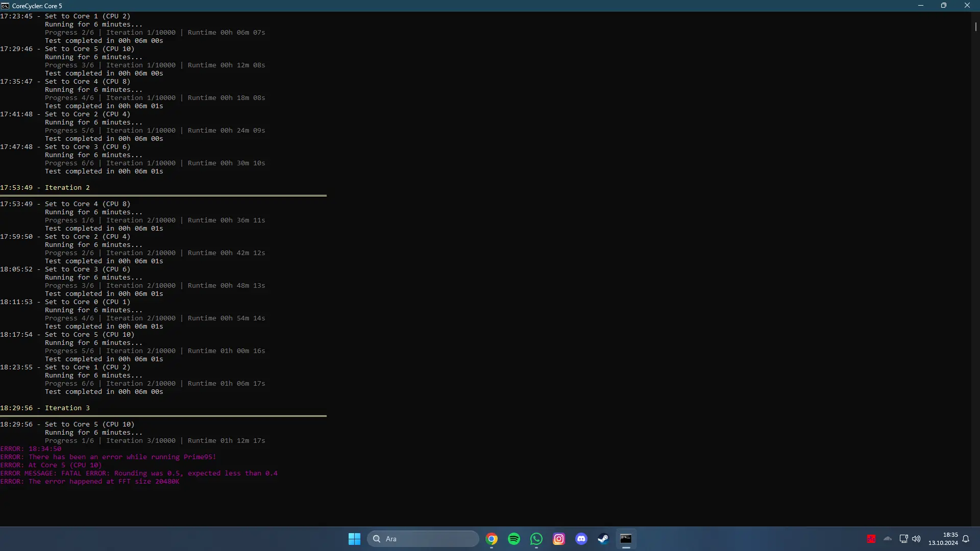This screenshot has width=980, height=551.
Task: Open WhatsApp from the taskbar
Action: 536,539
